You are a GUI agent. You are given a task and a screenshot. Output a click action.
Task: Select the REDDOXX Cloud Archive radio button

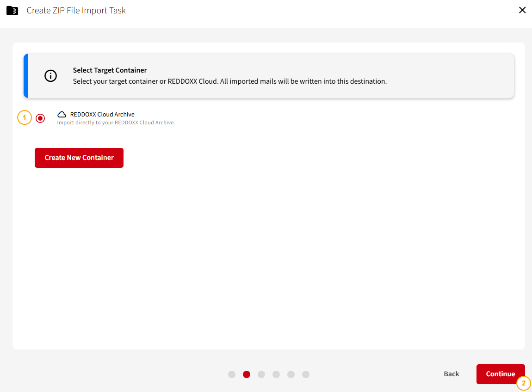(x=40, y=118)
